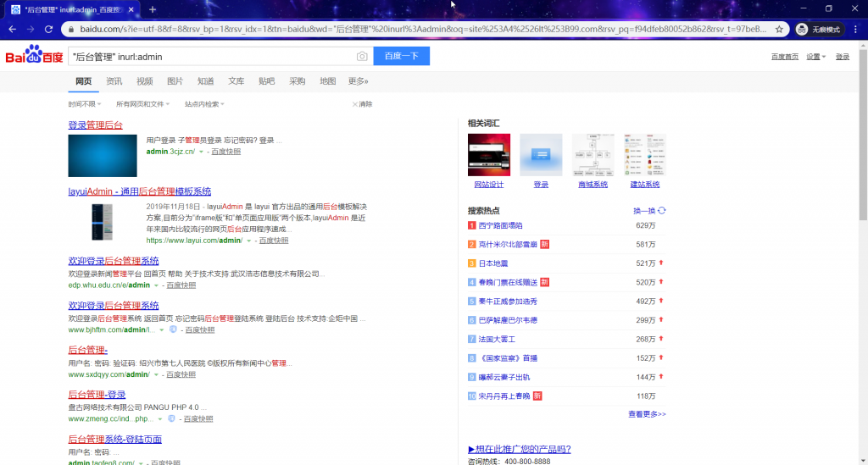868x465 pixels.
Task: Switch to 文库 tab
Action: (236, 81)
